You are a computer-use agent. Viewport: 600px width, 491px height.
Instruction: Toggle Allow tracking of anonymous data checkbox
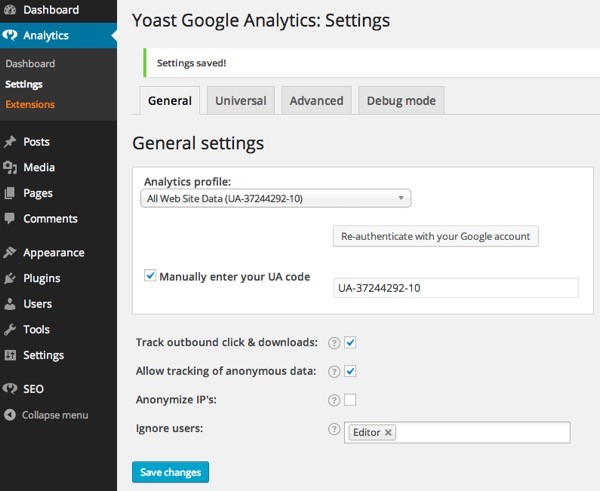pyautogui.click(x=350, y=371)
